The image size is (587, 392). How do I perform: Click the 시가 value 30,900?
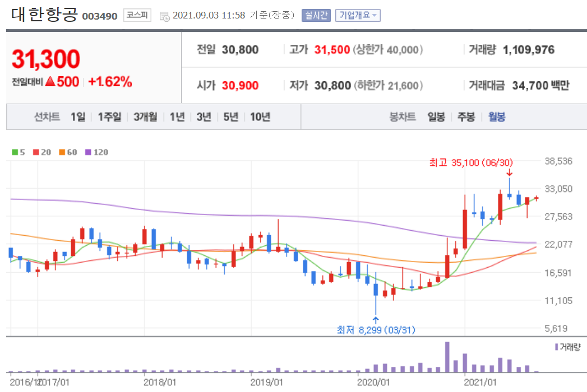pos(241,86)
